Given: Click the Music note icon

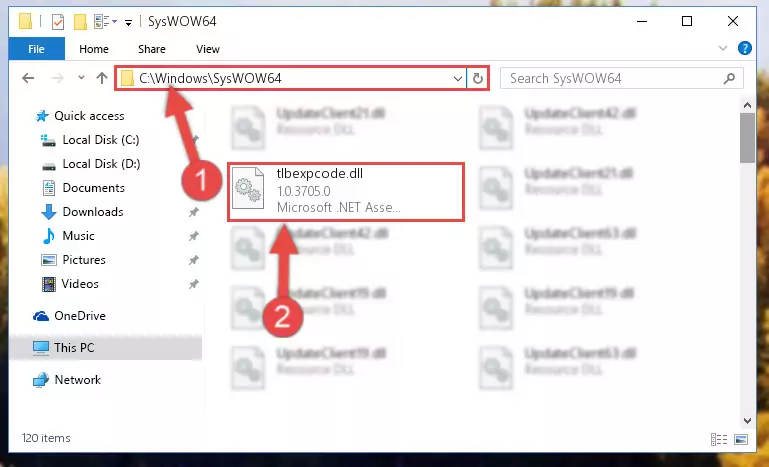Looking at the screenshot, I should pos(49,236).
